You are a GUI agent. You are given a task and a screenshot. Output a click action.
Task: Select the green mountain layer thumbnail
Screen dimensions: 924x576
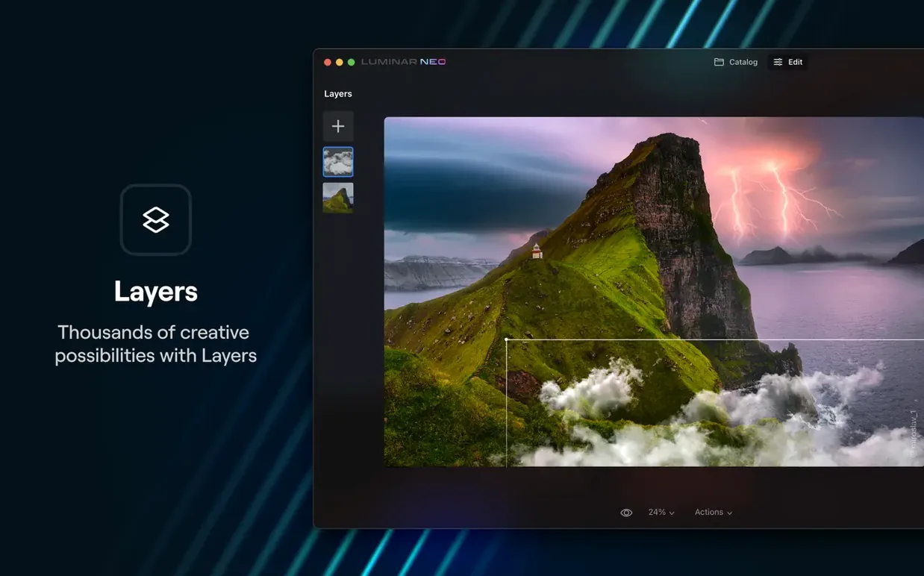point(338,198)
